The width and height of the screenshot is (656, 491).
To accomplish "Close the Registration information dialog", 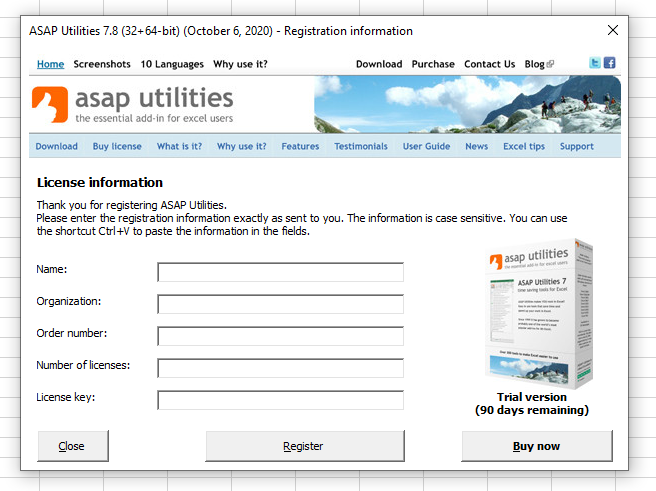I will [612, 30].
